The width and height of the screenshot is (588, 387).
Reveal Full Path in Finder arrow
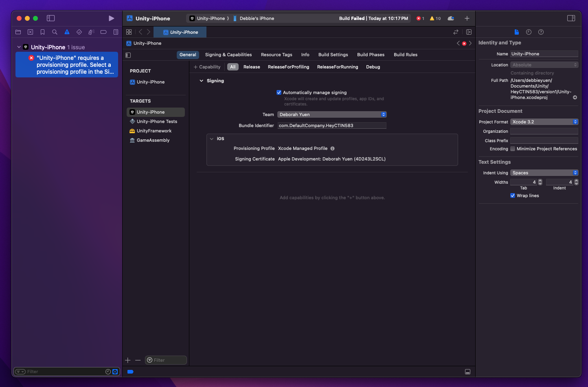pos(575,97)
